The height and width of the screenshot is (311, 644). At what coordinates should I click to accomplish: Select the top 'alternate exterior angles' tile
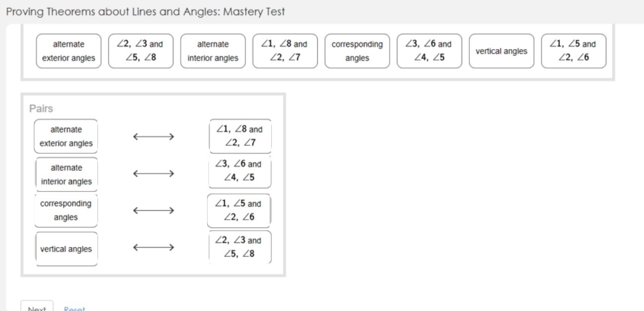click(x=69, y=51)
